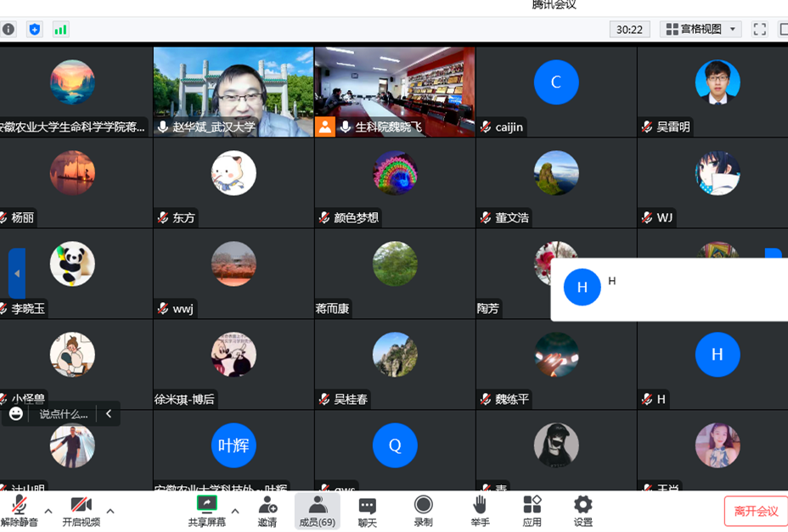Click the emoji smiley icon
The width and height of the screenshot is (788, 532).
pos(16,414)
